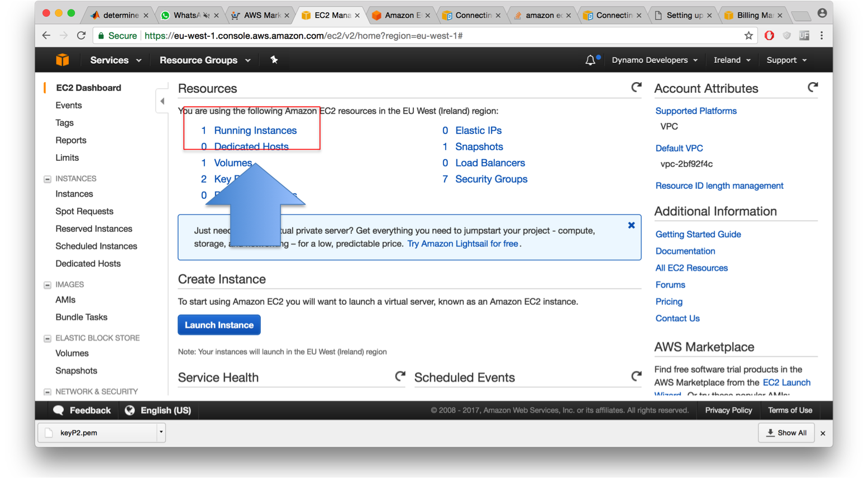Open the Services dropdown menu

[x=116, y=60]
